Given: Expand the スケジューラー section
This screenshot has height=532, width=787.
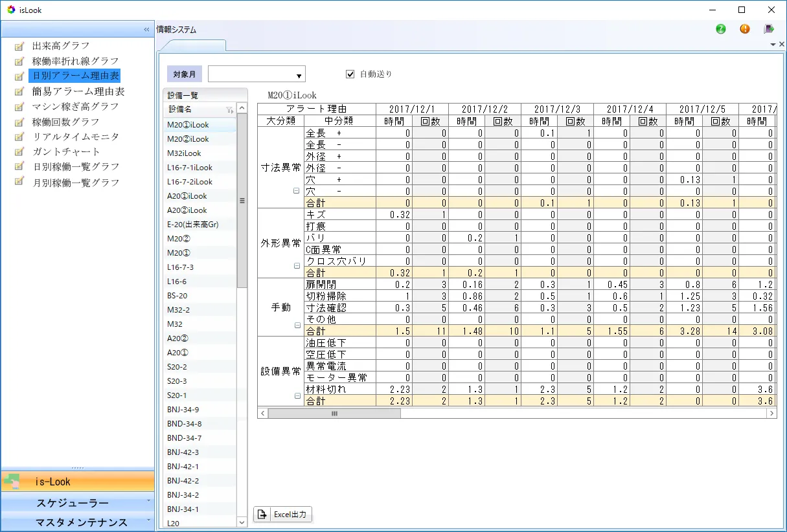Looking at the screenshot, I should pos(78,503).
